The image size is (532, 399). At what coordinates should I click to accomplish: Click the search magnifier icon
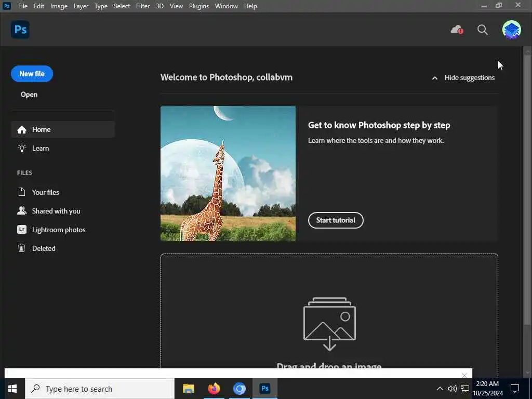click(x=483, y=30)
